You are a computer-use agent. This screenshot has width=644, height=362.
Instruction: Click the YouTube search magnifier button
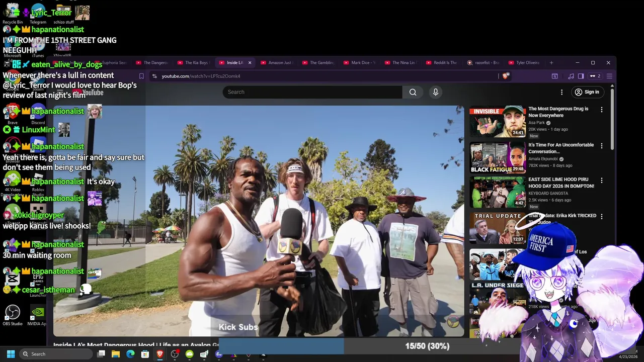coord(413,92)
